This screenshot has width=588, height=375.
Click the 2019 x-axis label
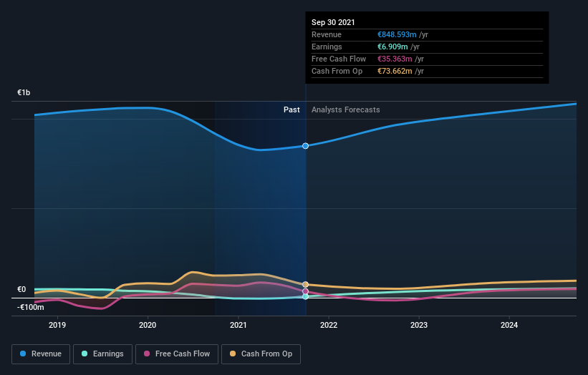click(x=57, y=325)
